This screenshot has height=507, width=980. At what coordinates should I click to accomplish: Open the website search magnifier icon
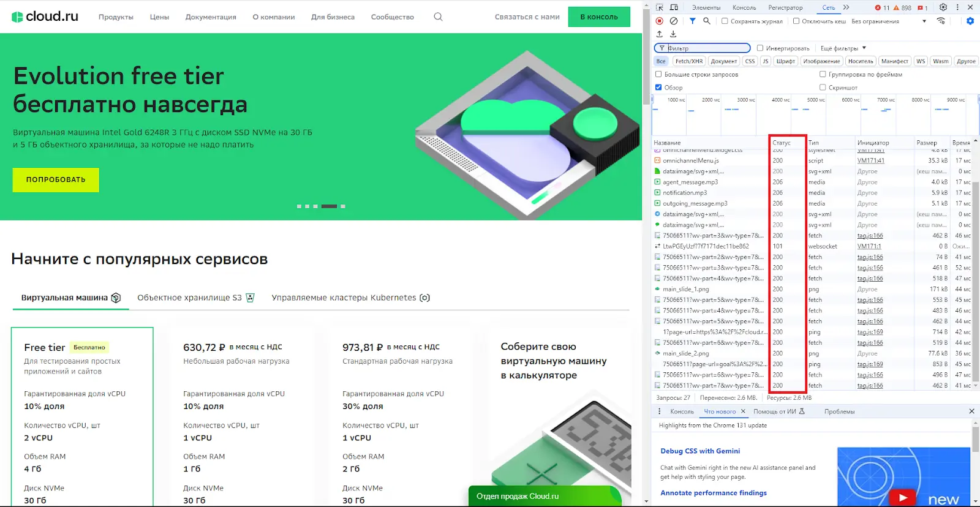click(x=438, y=17)
